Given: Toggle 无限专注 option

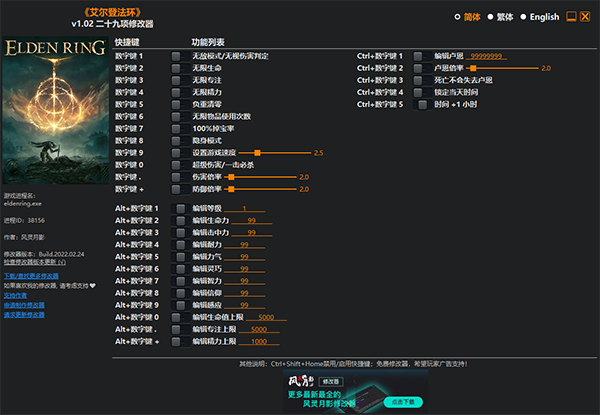Looking at the screenshot, I should coord(179,80).
